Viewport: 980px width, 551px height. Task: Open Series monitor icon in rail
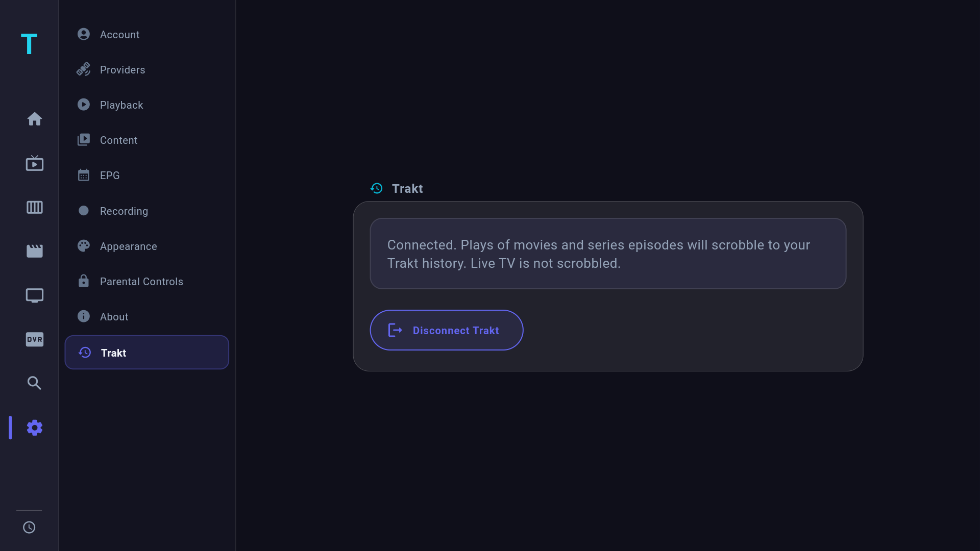35,295
